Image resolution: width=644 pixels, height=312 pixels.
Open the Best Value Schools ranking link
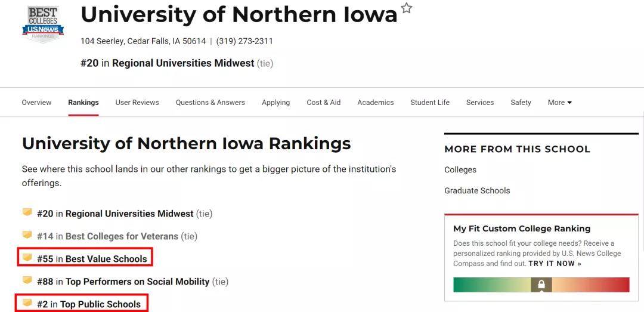pos(106,259)
